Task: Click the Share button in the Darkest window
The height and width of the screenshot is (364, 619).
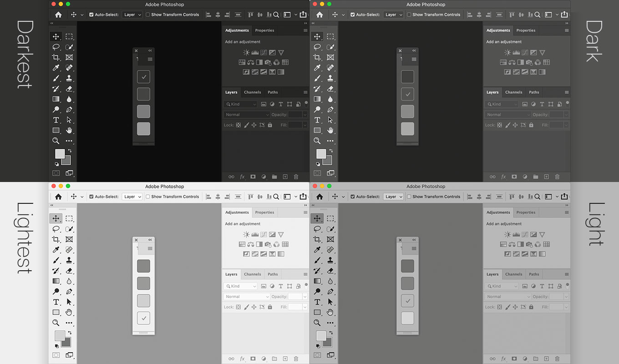Action: coord(303,15)
